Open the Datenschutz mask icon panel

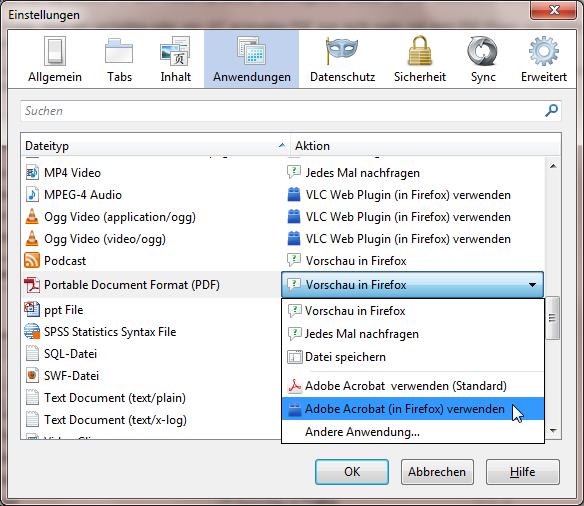342,51
